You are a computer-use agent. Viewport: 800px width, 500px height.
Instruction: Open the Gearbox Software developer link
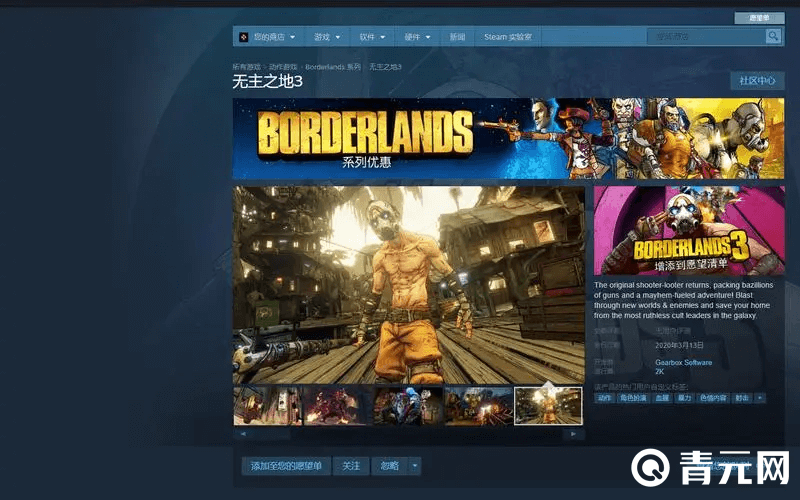pos(683,362)
